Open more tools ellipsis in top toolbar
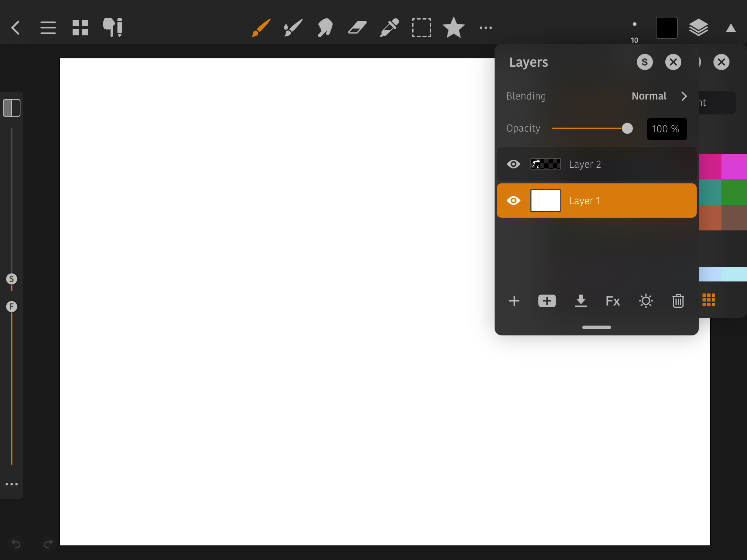This screenshot has width=747, height=560. (485, 28)
